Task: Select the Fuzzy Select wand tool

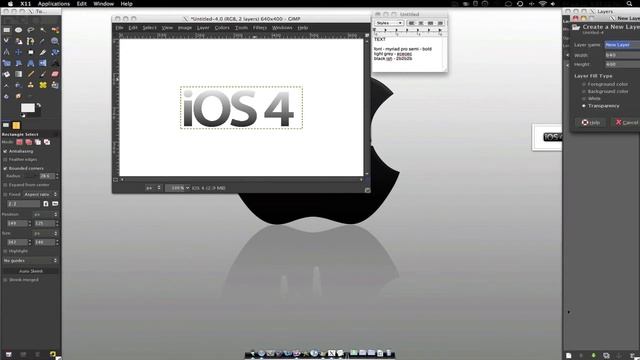Action: coord(43,30)
